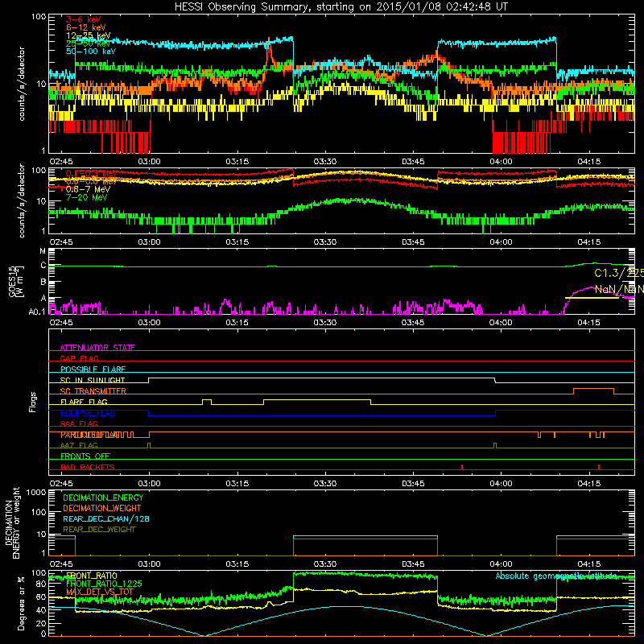Click the GAP_FLAG label
Image resolution: width=644 pixels, height=644 pixels.
[79, 358]
